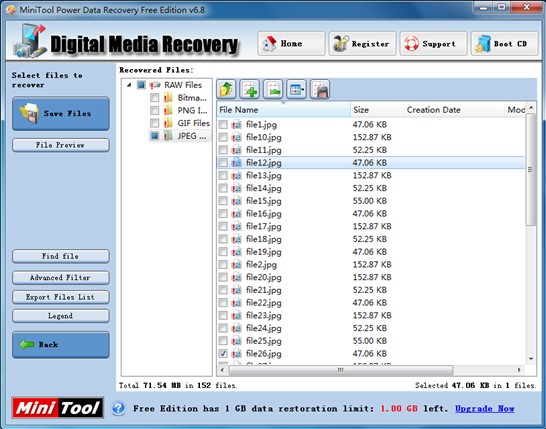Select the file23.jpg file name
546x429 pixels.
(x=264, y=315)
